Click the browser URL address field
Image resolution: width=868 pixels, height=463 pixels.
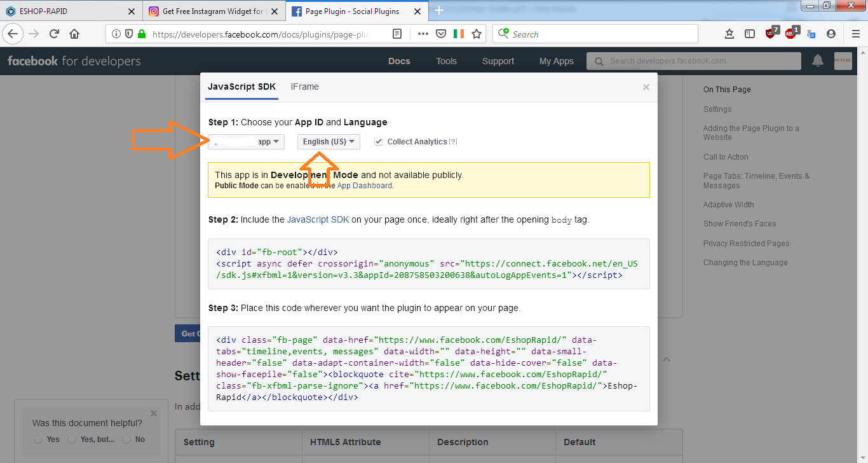pos(261,34)
